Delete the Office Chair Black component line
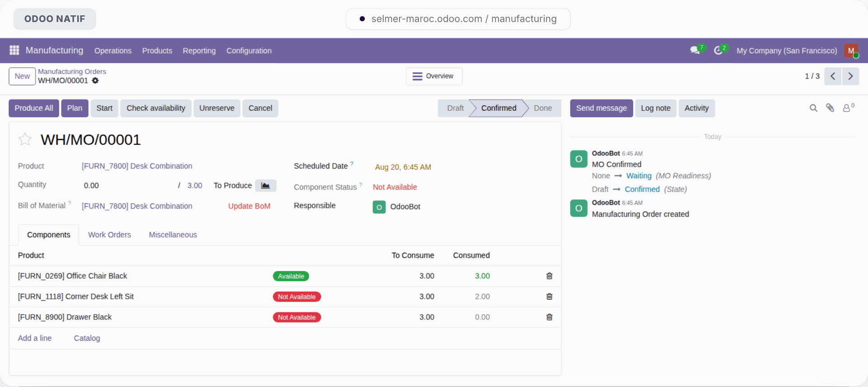The width and height of the screenshot is (868, 387). tap(549, 276)
